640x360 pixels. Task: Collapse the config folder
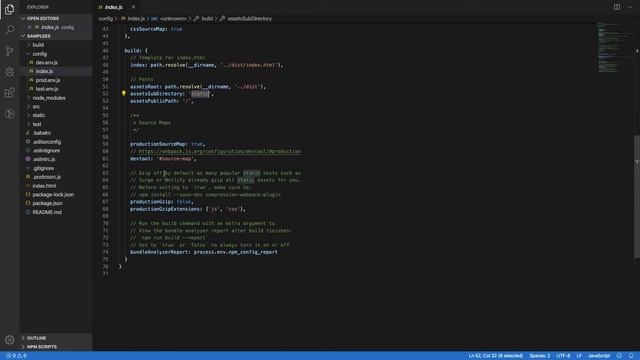[x=40, y=54]
